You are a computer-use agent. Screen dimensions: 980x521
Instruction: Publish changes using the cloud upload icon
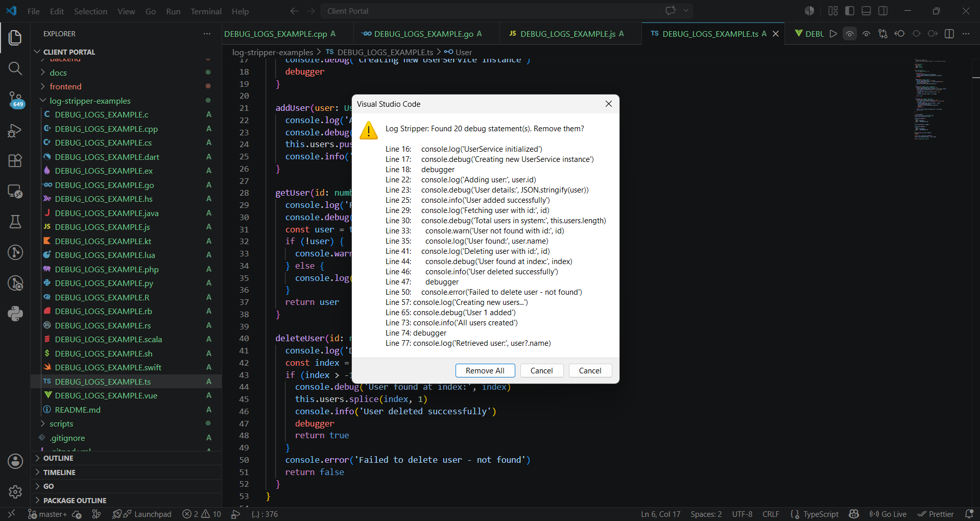point(77,514)
